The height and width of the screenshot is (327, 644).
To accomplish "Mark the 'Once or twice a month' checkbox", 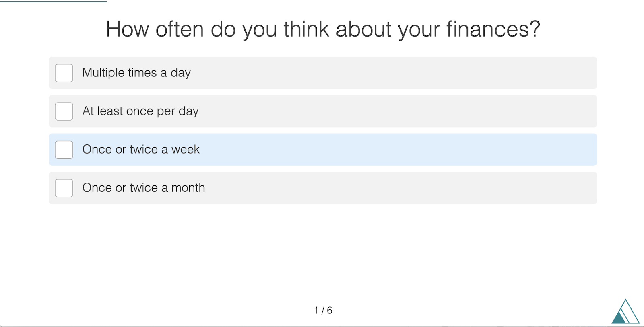I will click(x=64, y=188).
